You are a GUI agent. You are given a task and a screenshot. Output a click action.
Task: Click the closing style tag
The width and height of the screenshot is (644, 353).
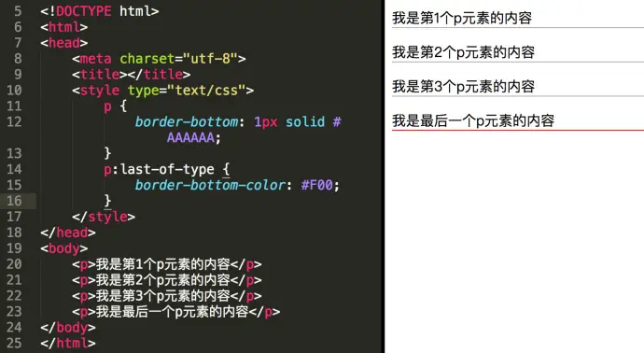tap(104, 217)
